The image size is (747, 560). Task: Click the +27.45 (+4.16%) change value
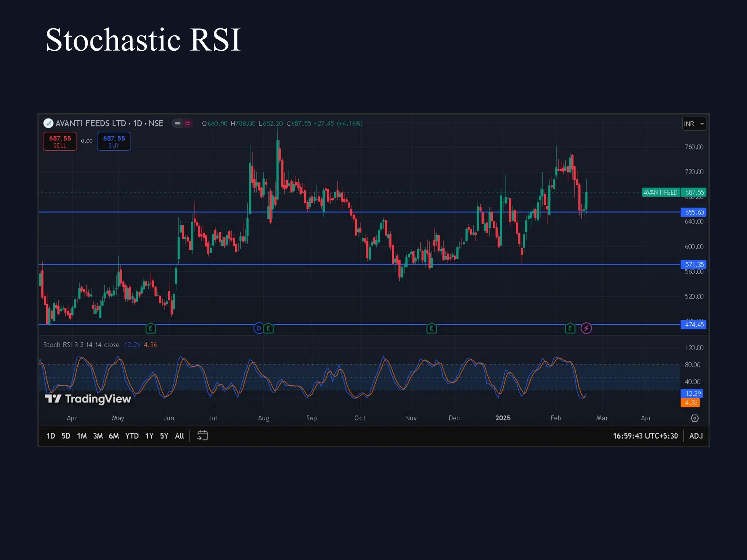click(338, 124)
